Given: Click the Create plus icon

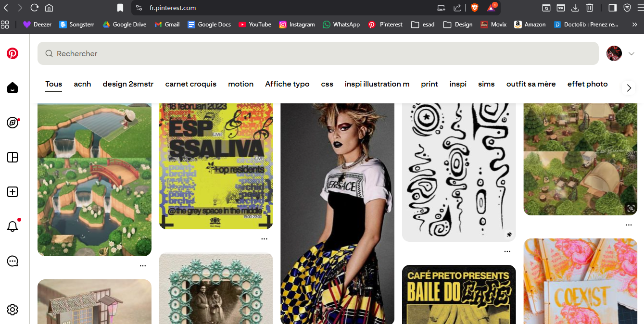Looking at the screenshot, I should [x=13, y=192].
